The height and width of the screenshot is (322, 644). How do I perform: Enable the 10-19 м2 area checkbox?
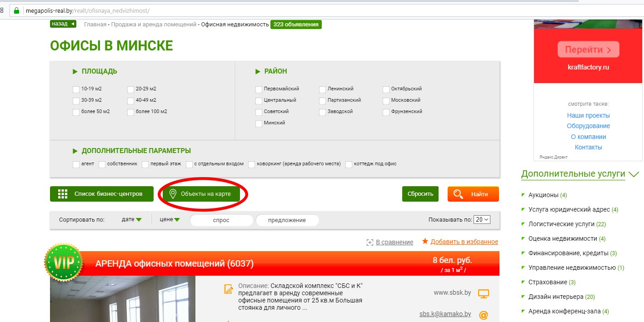[x=76, y=89]
